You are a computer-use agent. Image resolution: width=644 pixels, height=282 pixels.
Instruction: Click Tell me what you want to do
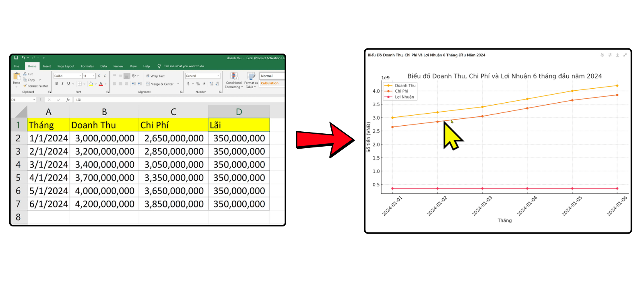[x=184, y=66]
